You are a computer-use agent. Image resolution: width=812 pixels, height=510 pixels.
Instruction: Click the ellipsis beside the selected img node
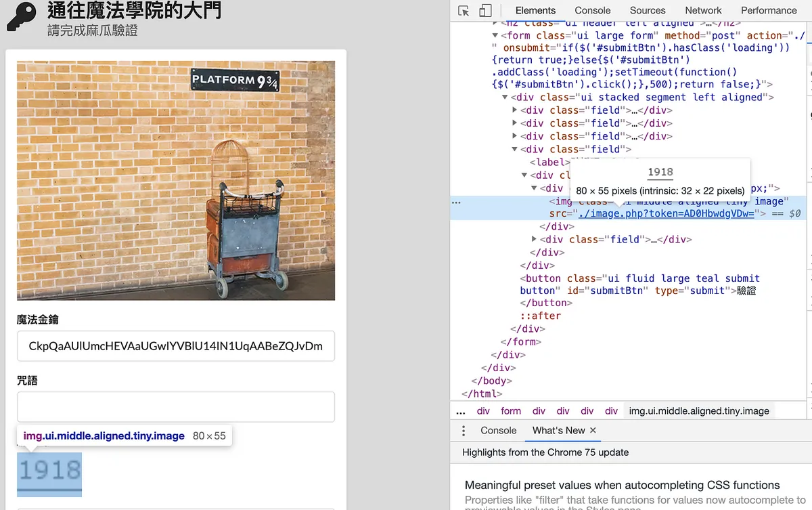click(x=456, y=202)
